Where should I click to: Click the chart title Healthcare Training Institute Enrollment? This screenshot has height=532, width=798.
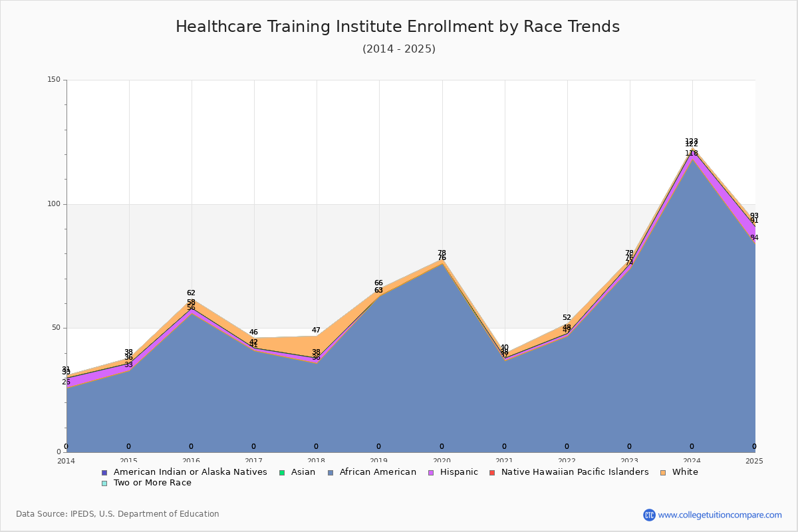[x=398, y=27]
